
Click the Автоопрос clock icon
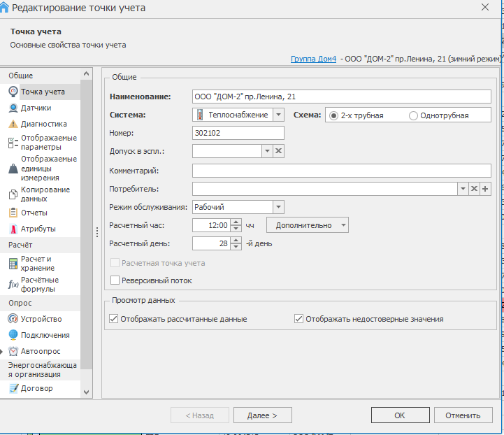click(x=13, y=351)
